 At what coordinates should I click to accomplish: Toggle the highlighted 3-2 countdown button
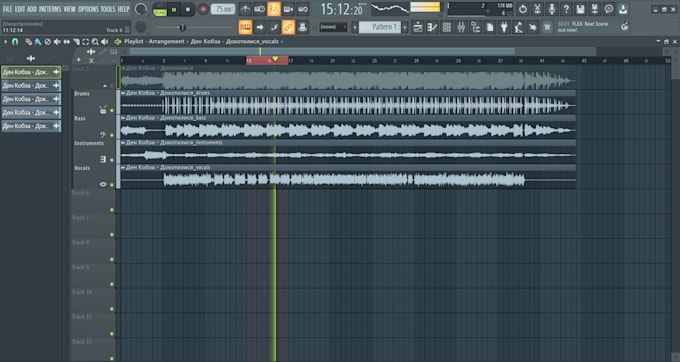[x=274, y=9]
